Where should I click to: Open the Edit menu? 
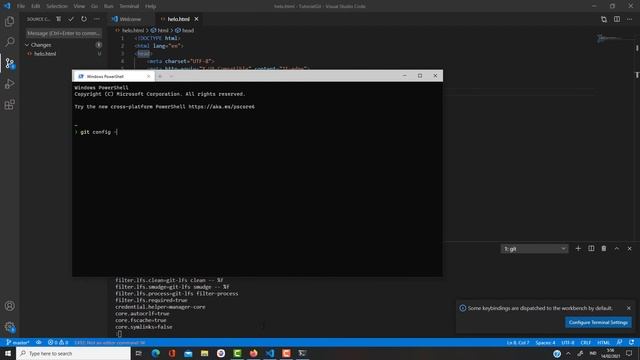(x=36, y=6)
